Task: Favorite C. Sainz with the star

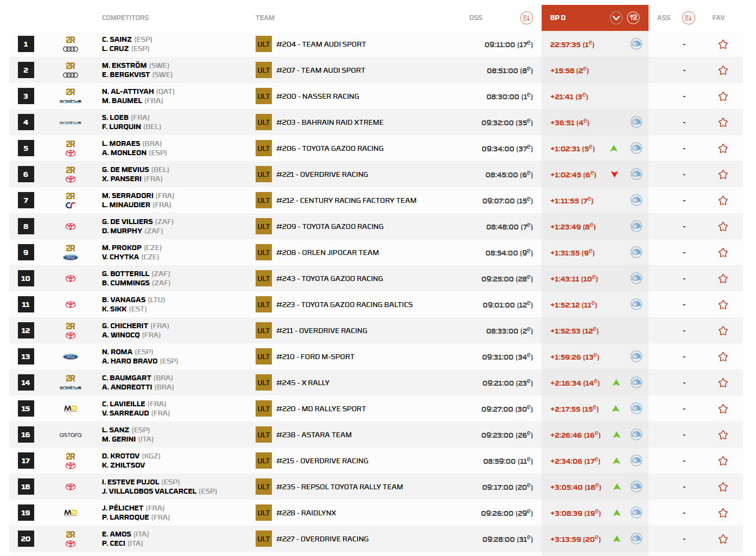Action: click(723, 44)
